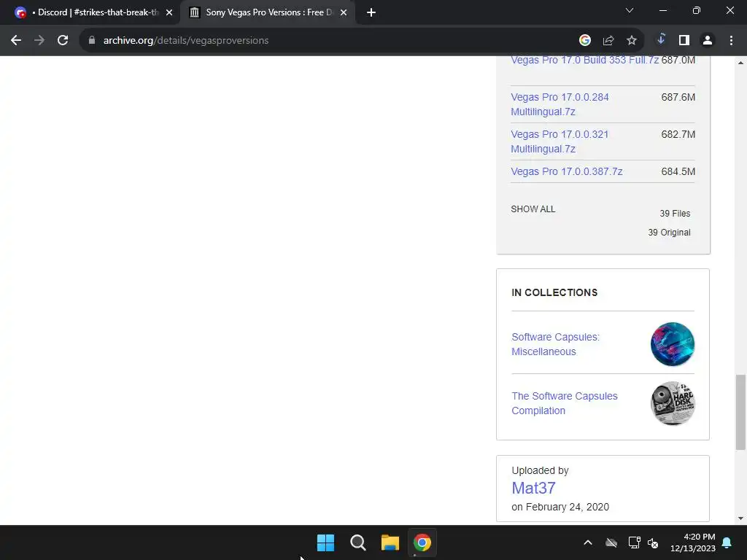Open Chrome three-dot menu
The width and height of the screenshot is (747, 560).
tap(731, 41)
